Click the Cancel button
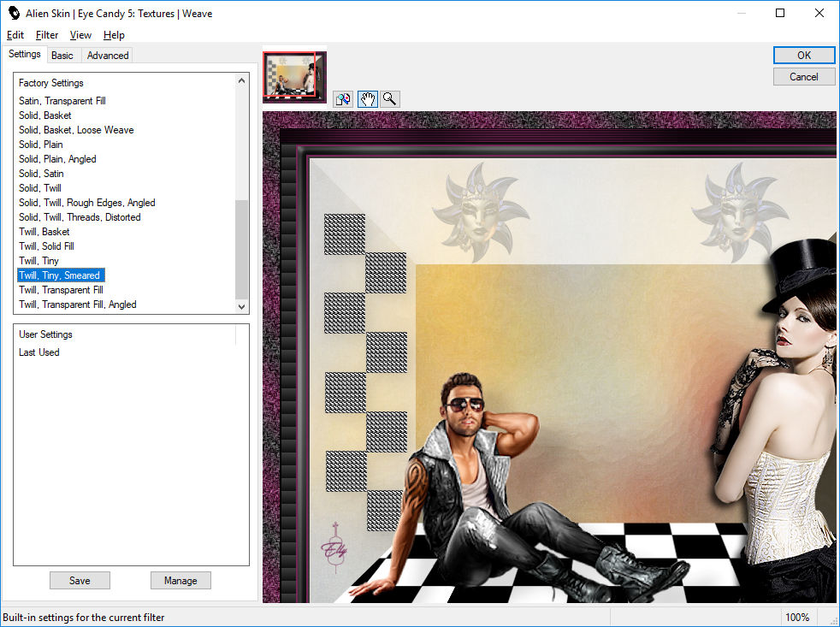This screenshot has height=627, width=840. [x=803, y=77]
